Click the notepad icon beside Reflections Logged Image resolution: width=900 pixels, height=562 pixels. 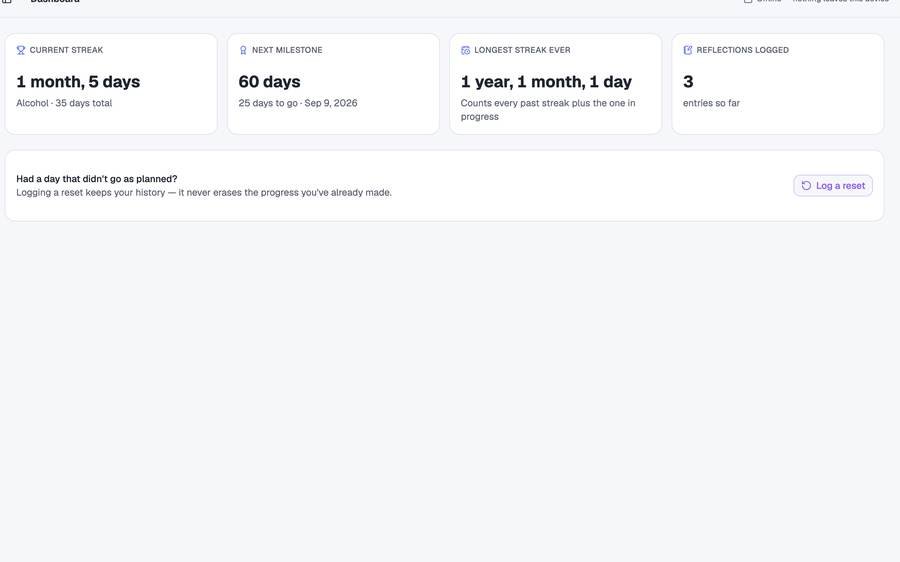tap(688, 51)
